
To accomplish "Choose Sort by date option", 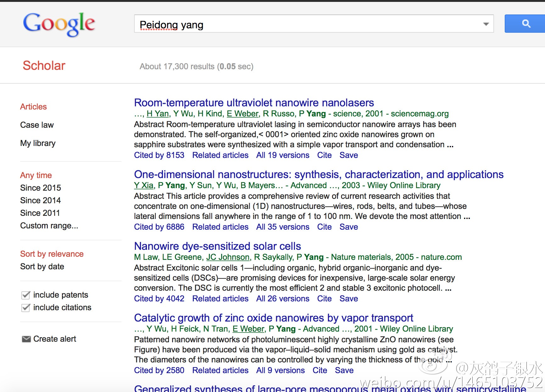I will pyautogui.click(x=42, y=266).
